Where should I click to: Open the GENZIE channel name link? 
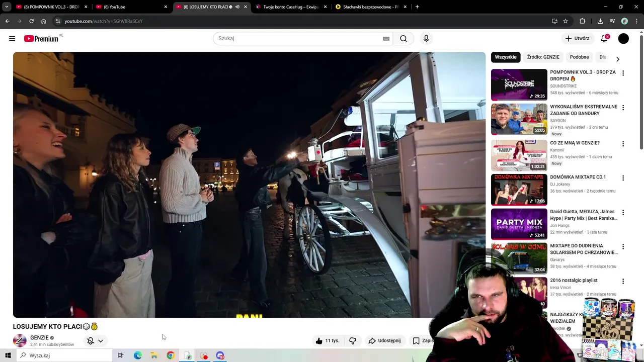coord(39,338)
